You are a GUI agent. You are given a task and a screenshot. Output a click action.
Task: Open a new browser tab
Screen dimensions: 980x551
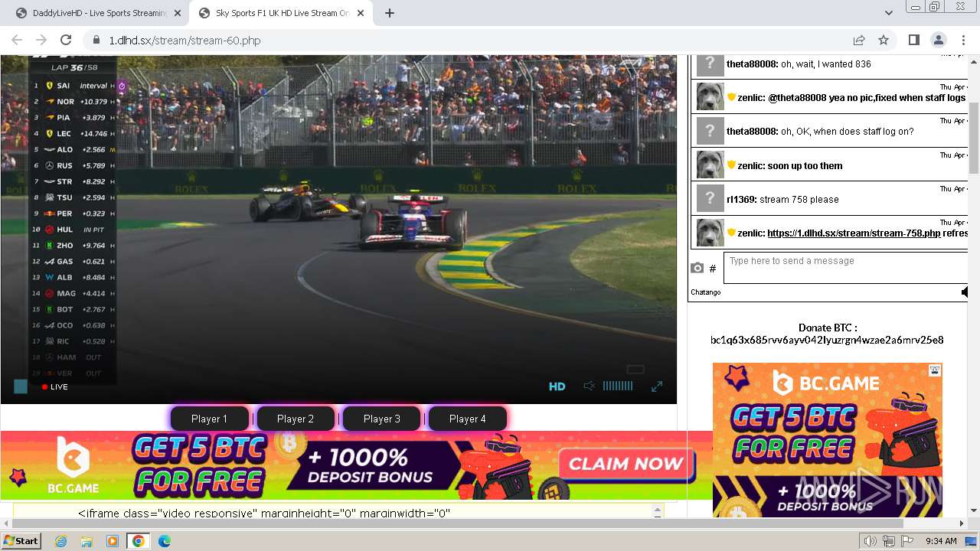click(390, 13)
